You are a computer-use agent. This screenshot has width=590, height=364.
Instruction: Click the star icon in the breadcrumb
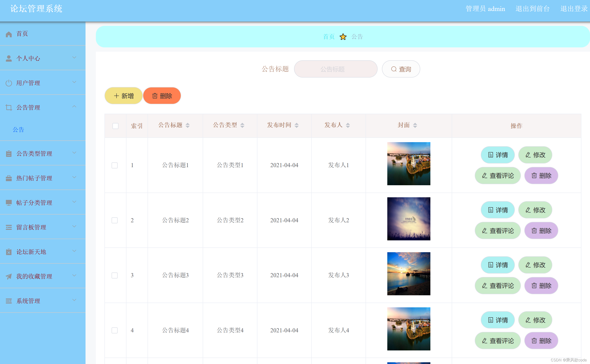tap(343, 37)
